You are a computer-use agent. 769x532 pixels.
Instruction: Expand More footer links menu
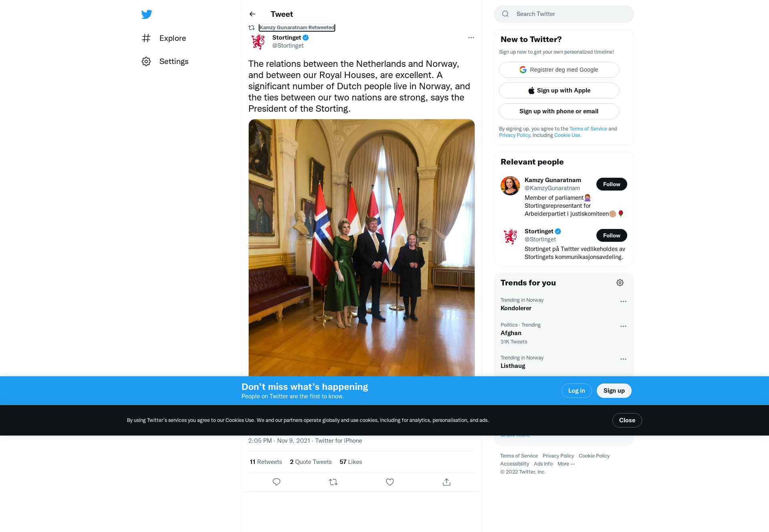566,464
